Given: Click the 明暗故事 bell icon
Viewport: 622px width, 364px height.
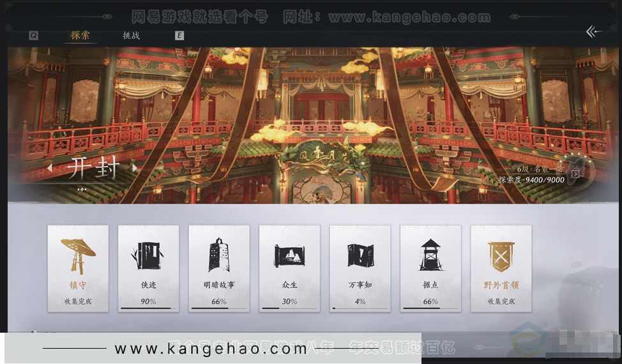Looking at the screenshot, I should pos(219,255).
